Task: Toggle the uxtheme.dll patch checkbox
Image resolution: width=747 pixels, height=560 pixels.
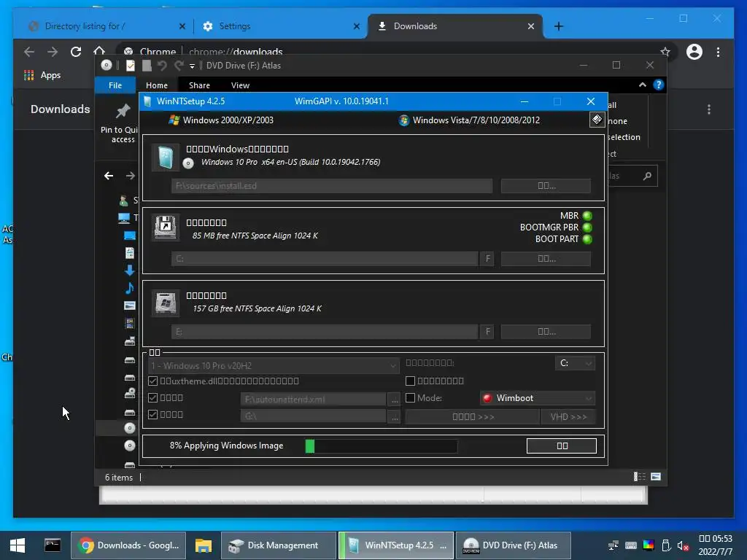Action: (x=152, y=381)
